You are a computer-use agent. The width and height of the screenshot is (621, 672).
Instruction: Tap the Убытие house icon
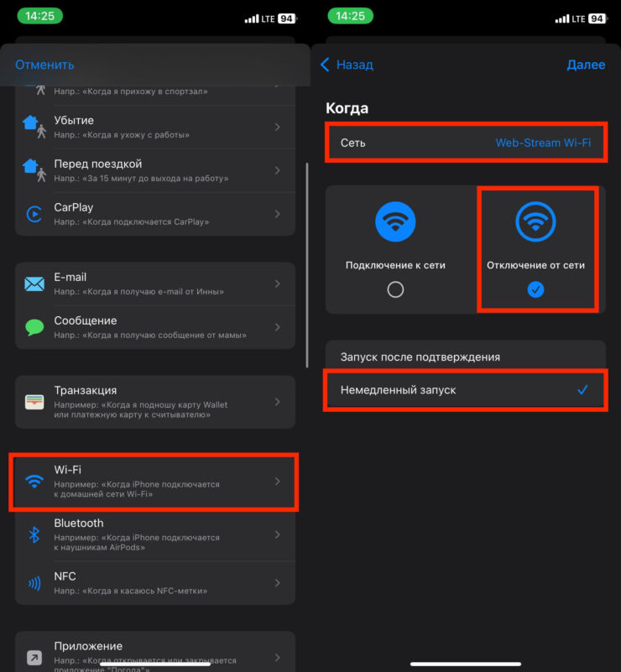(x=34, y=127)
